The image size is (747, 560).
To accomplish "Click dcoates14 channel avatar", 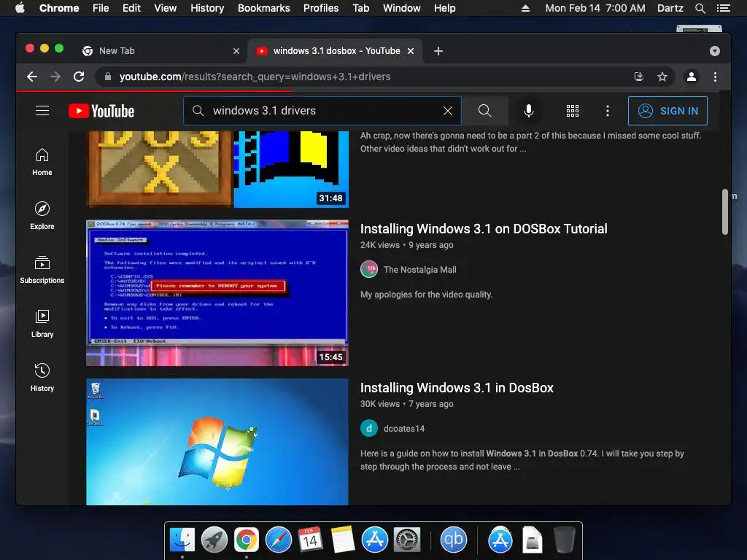I will 369,429.
